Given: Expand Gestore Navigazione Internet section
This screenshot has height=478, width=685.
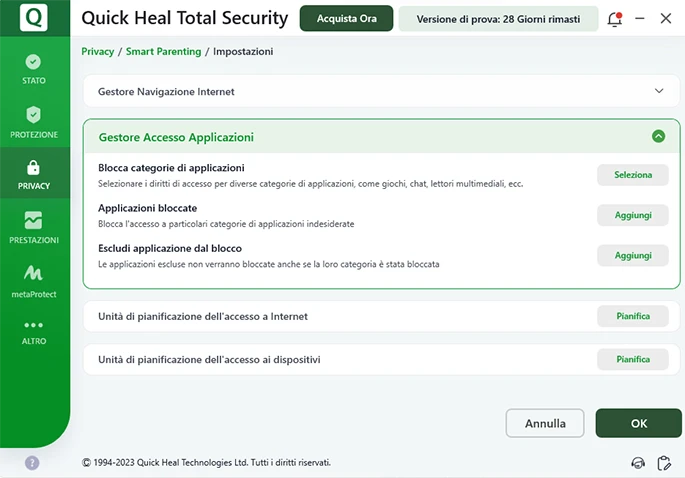Looking at the screenshot, I should pyautogui.click(x=658, y=91).
